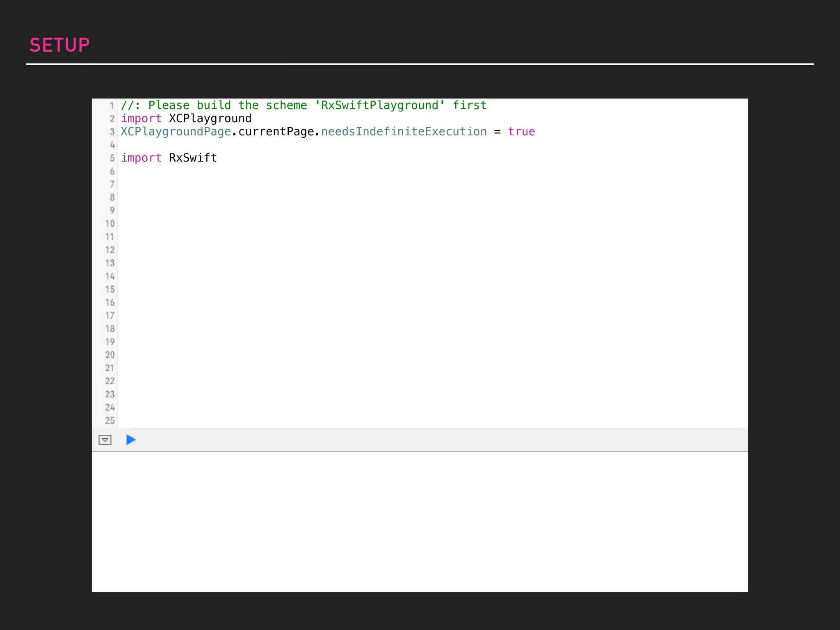The height and width of the screenshot is (630, 840).
Task: Click the import keyword on line 2
Action: pyautogui.click(x=141, y=119)
